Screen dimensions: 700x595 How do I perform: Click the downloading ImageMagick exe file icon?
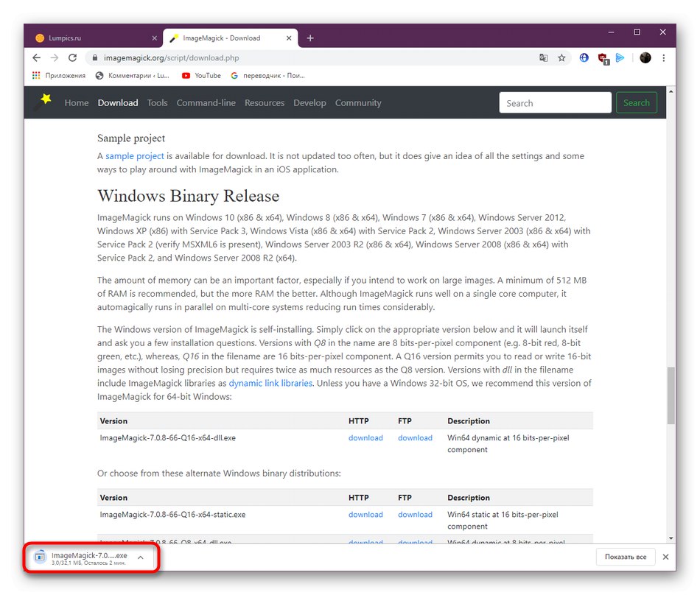point(40,557)
